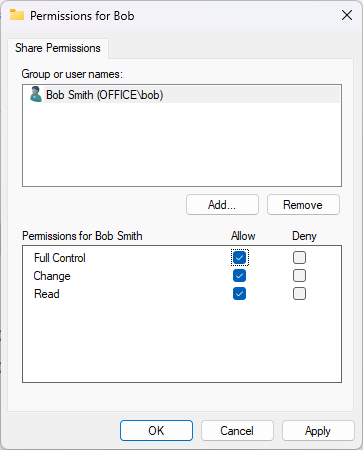Cancel the permissions dialog
The height and width of the screenshot is (450, 363).
point(237,431)
